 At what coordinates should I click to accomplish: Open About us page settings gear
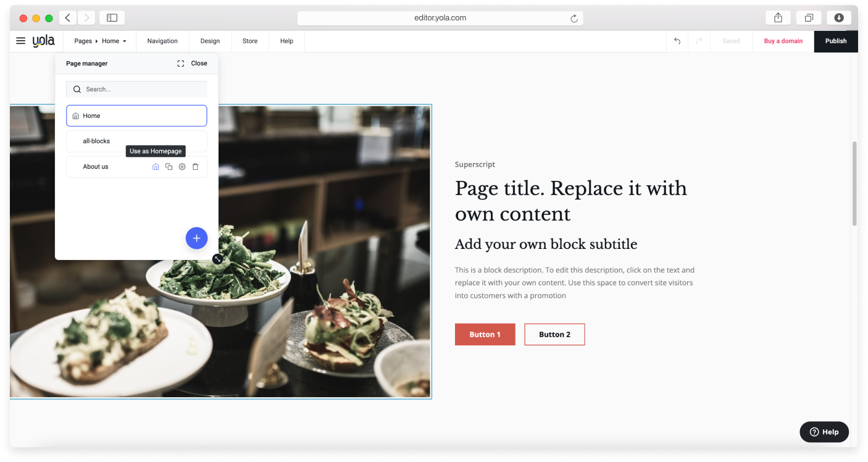(x=182, y=167)
